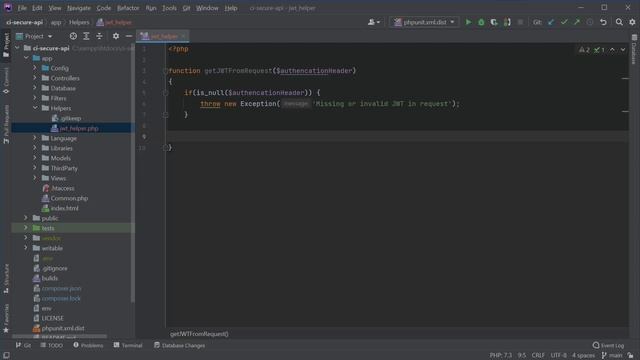Open the Commit side panel

tap(6, 81)
